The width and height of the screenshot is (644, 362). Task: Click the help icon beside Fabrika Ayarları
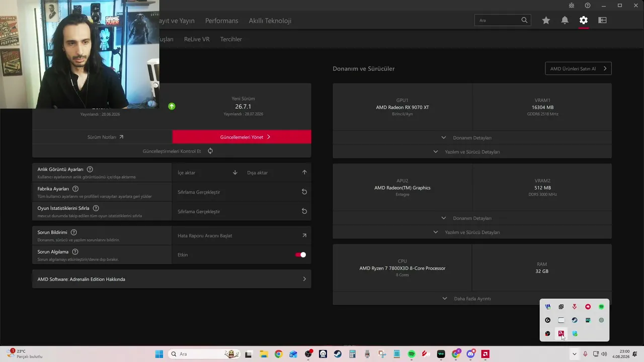click(75, 189)
